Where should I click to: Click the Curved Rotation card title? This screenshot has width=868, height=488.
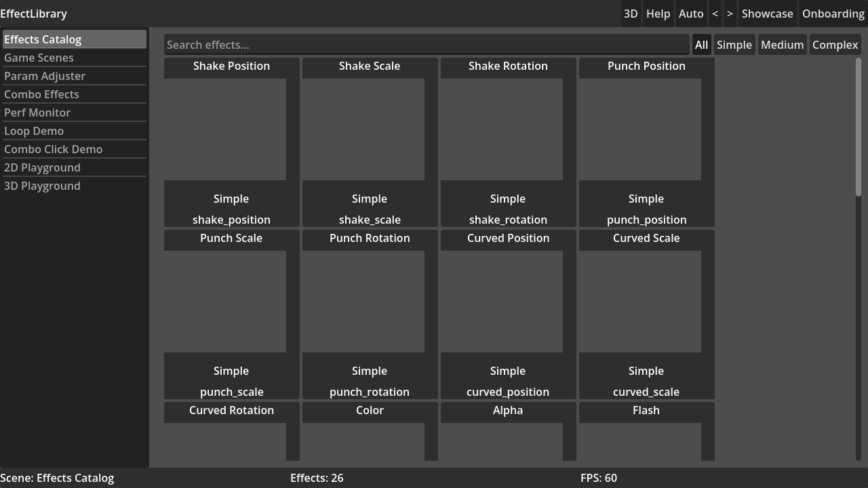pos(231,410)
